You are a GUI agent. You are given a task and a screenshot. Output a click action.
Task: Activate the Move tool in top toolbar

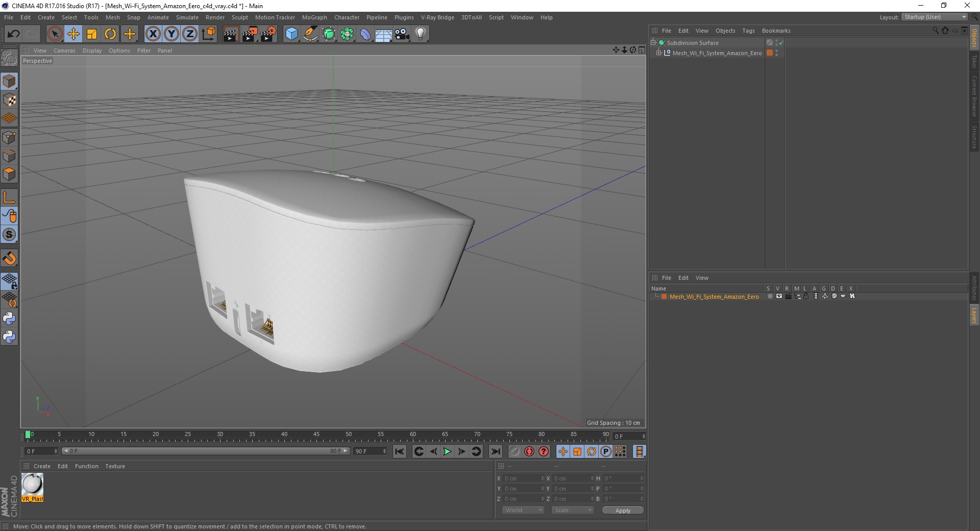(x=73, y=34)
